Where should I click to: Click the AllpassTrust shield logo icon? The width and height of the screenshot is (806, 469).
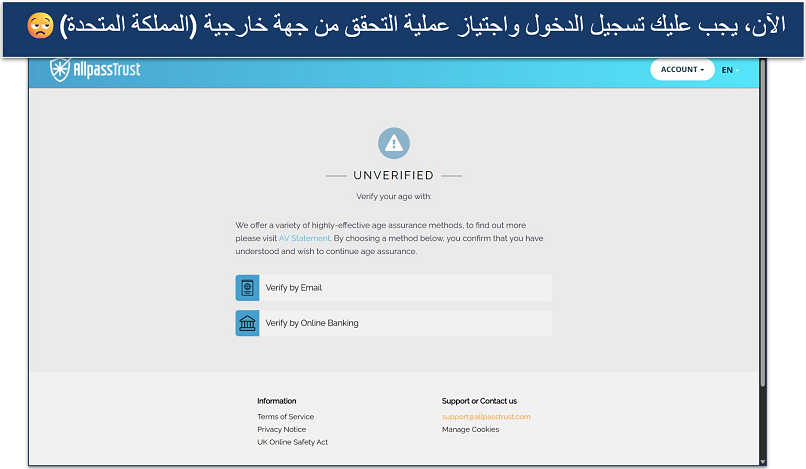point(61,70)
